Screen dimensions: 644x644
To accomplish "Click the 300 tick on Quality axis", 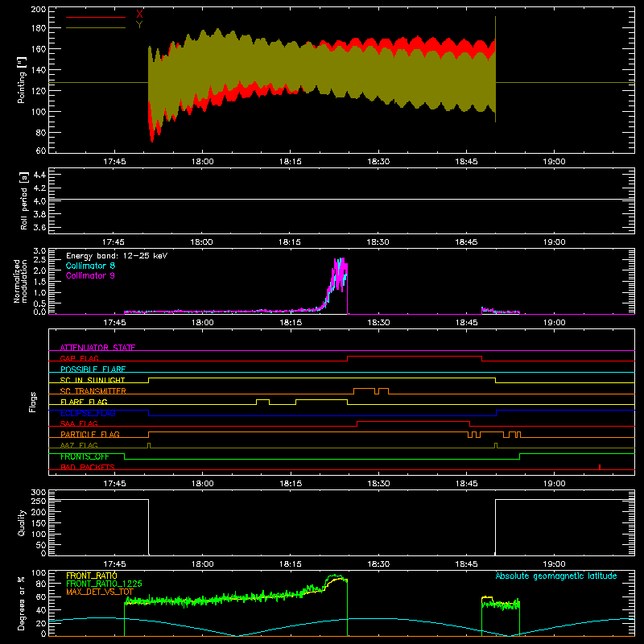I will pyautogui.click(x=39, y=492).
